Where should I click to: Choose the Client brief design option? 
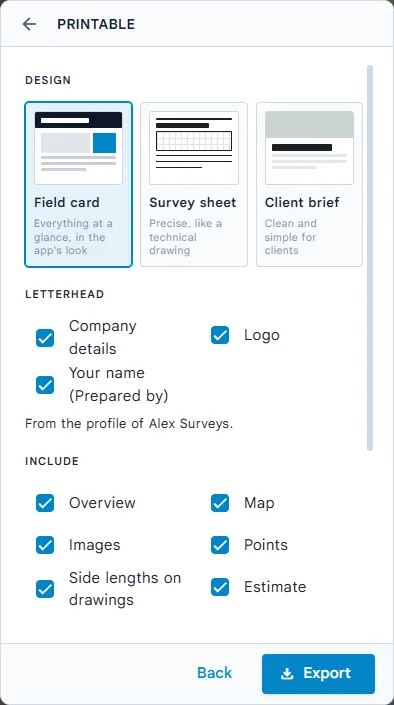[x=309, y=184]
